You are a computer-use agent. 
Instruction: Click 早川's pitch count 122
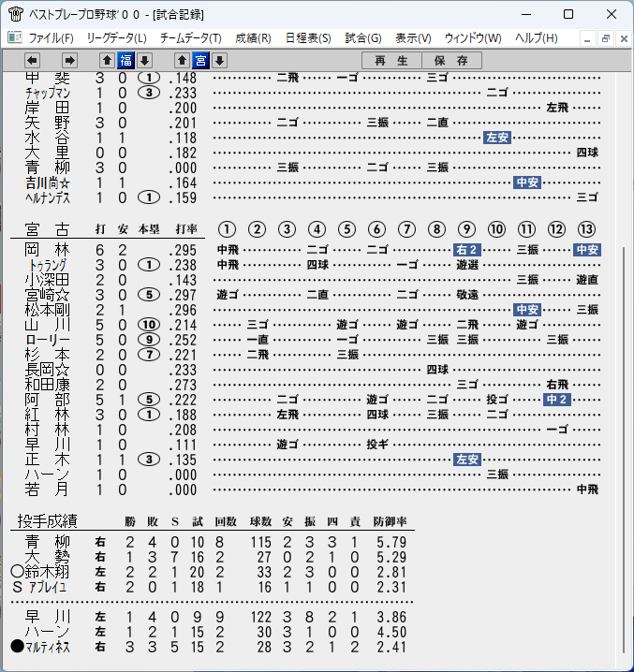pos(260,617)
